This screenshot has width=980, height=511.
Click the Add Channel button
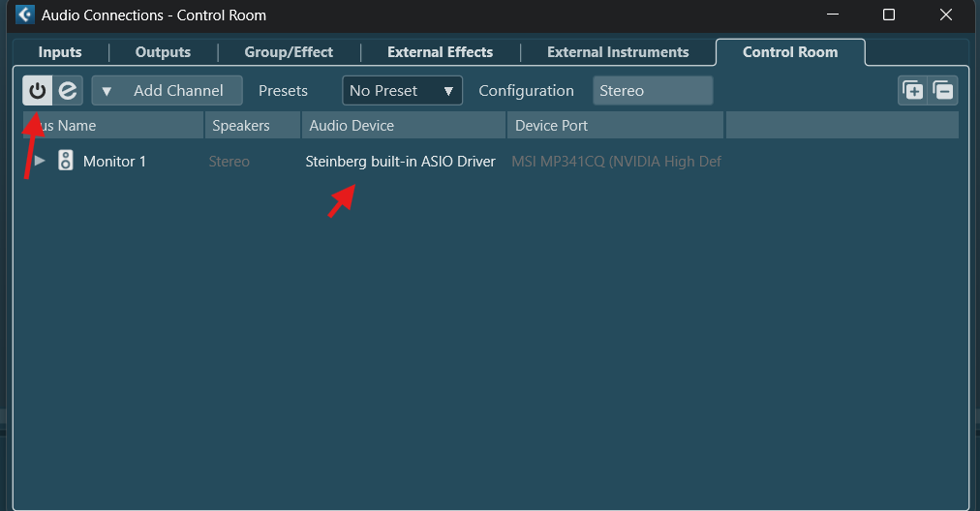[178, 91]
